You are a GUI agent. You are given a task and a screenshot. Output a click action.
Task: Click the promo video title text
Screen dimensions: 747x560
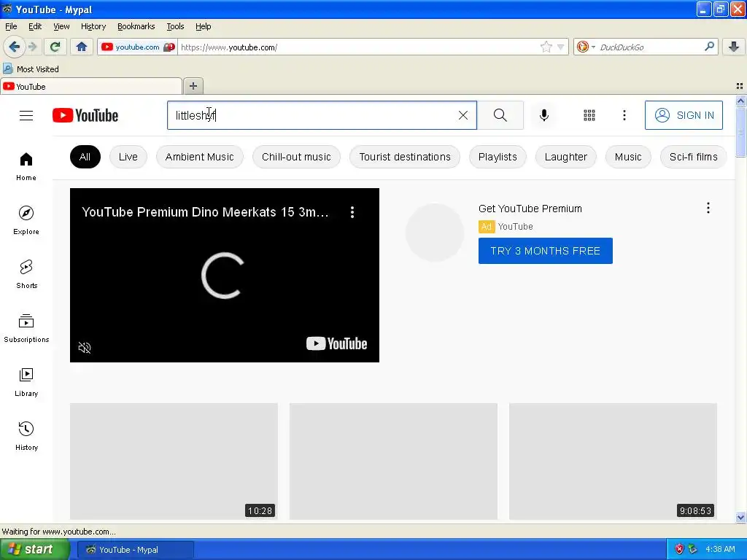click(205, 212)
